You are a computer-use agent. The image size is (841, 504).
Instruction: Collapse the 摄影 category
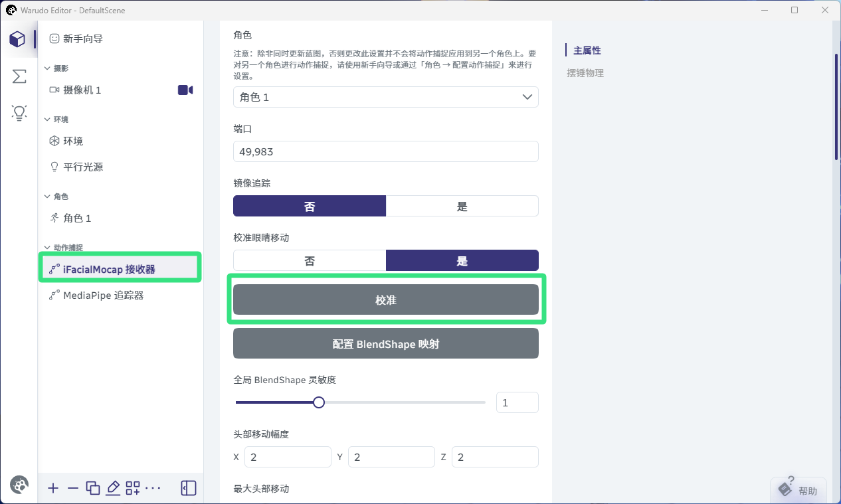click(x=56, y=68)
